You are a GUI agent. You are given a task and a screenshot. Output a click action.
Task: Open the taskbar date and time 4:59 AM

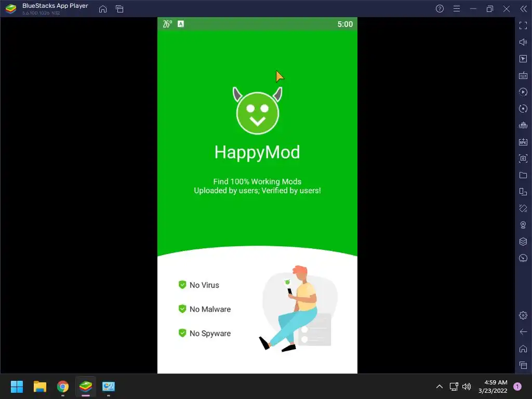493,387
